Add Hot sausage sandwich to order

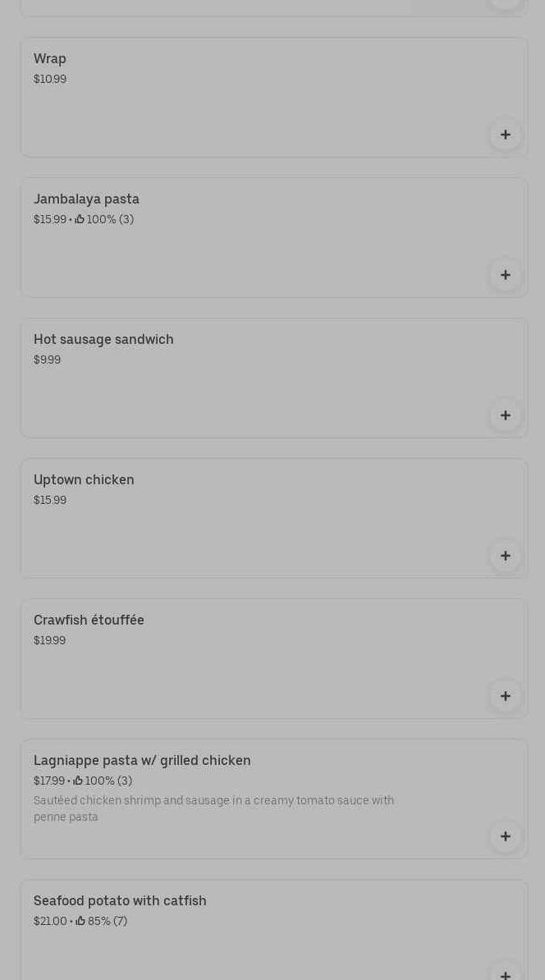point(505,415)
